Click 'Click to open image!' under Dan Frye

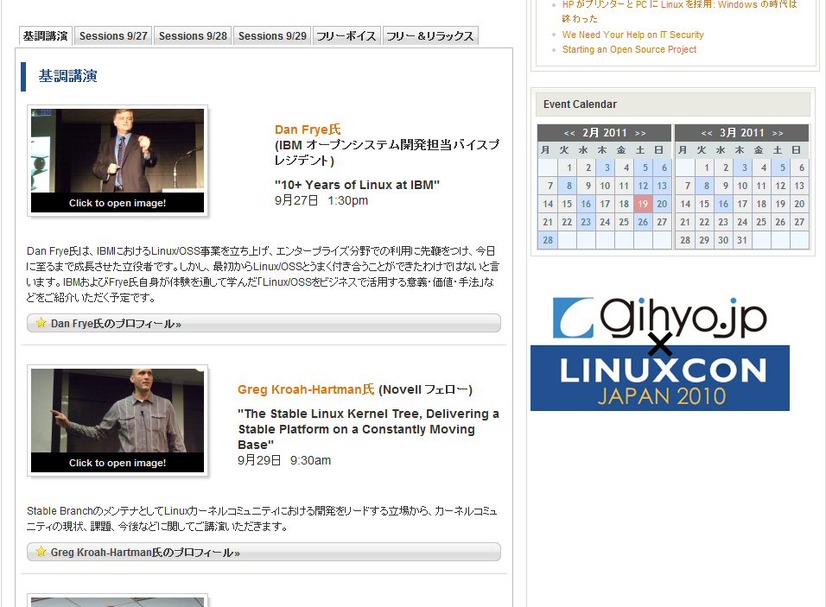pos(117,203)
